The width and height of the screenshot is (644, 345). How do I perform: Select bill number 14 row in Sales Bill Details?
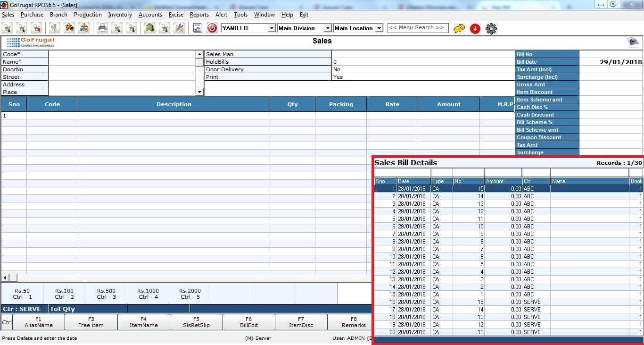click(471, 196)
